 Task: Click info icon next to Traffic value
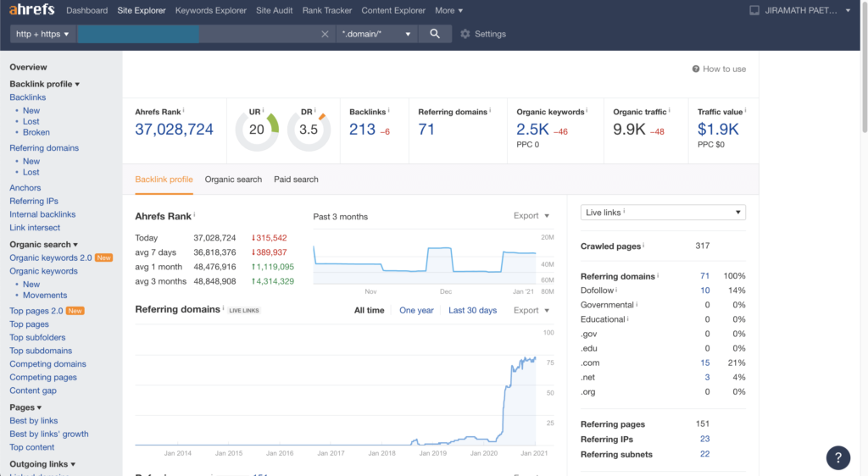(746, 110)
